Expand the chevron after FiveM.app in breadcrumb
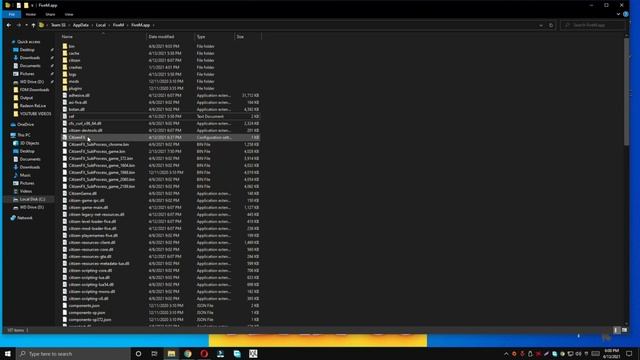 click(154, 25)
